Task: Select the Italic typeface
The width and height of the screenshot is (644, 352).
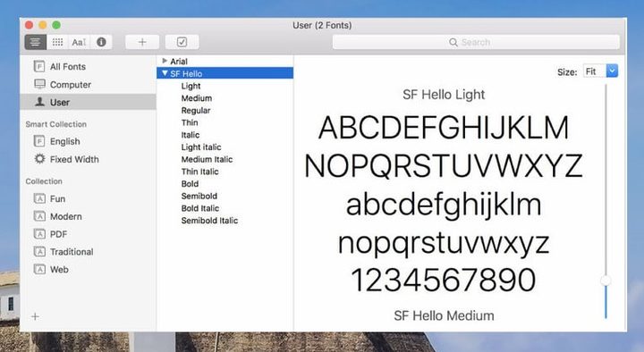Action: [191, 135]
